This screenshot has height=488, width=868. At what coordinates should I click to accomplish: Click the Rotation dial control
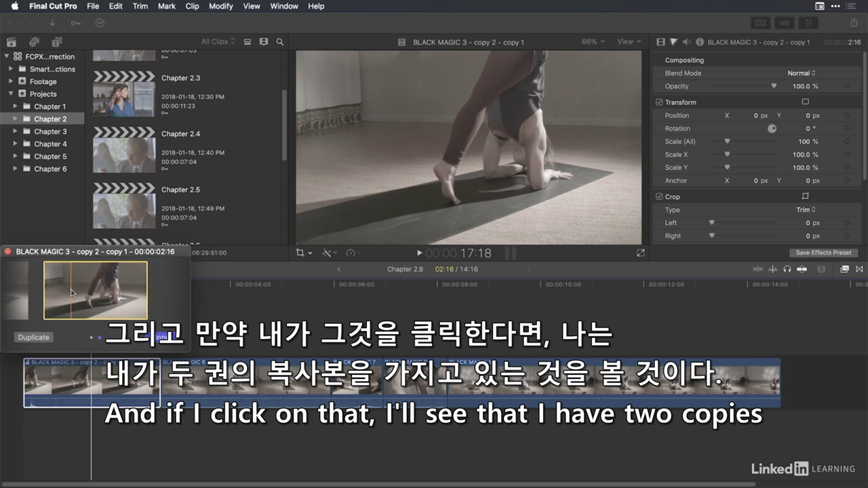coord(772,129)
